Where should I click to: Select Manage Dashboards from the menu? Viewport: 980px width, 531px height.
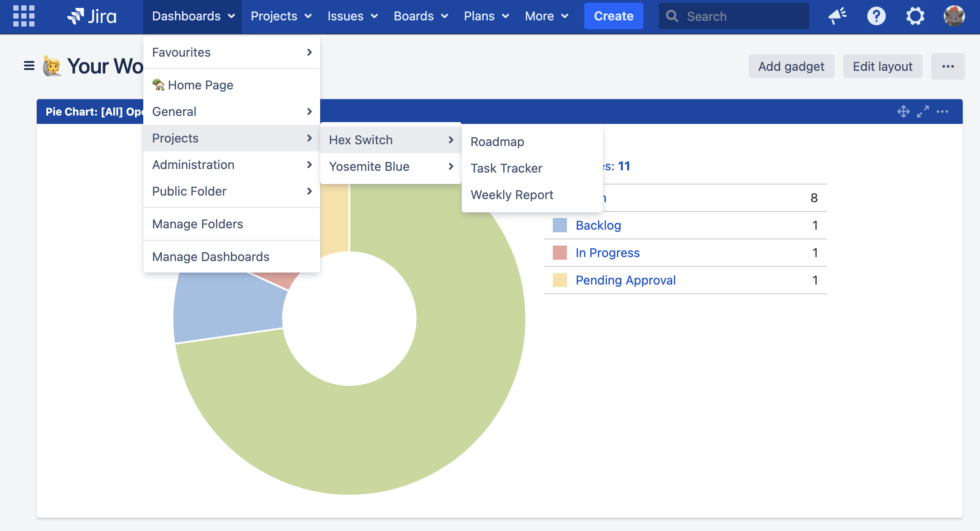pos(211,256)
